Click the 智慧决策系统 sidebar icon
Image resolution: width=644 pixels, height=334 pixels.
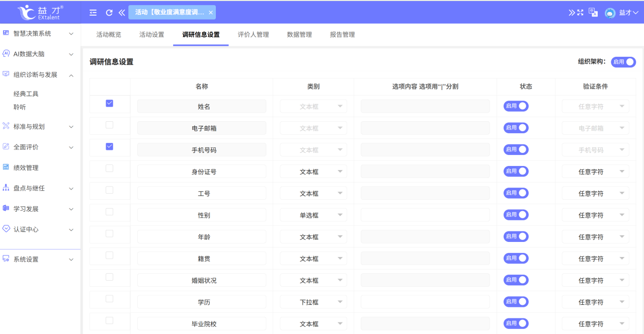(x=6, y=33)
